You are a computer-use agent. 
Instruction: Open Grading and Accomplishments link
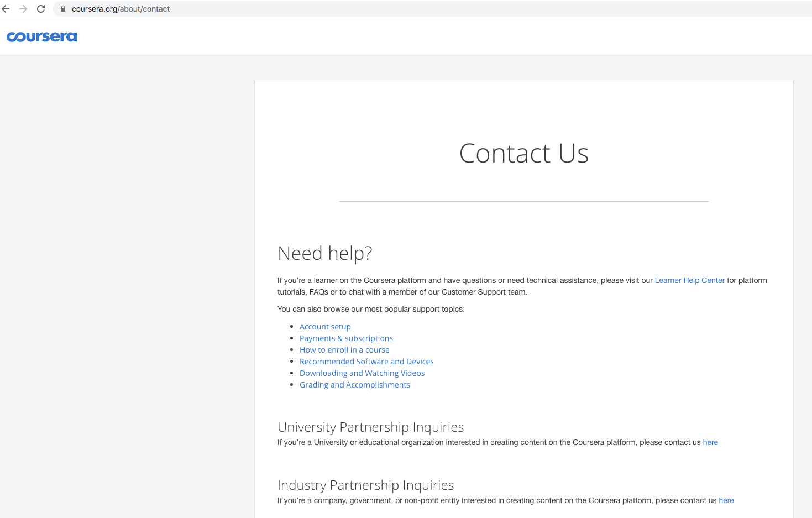coord(355,385)
